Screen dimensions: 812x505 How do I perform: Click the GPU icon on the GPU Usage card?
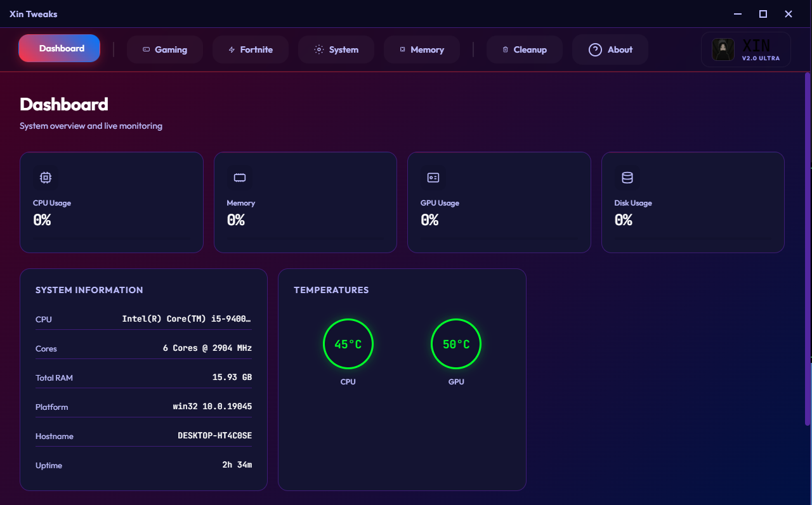point(433,178)
